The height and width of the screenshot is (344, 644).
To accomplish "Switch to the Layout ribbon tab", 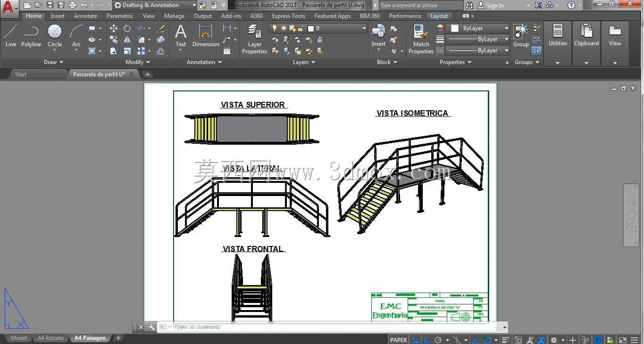I will 439,16.
